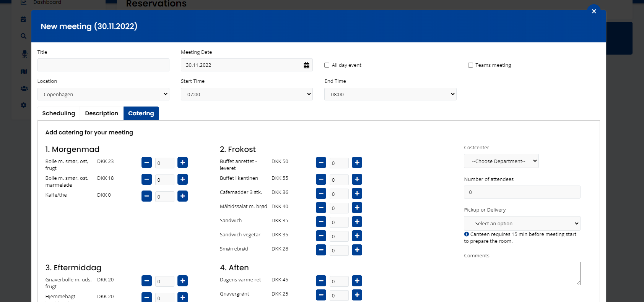Click the Meeting Date field showing 30.11.2022
This screenshot has height=302, width=644.
point(247,65)
